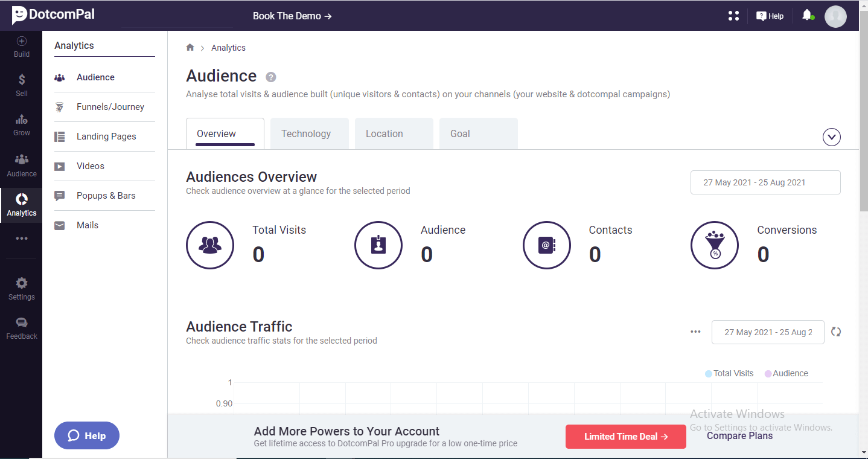This screenshot has width=868, height=459.
Task: Open the apps grid icon in header
Action: 733,16
